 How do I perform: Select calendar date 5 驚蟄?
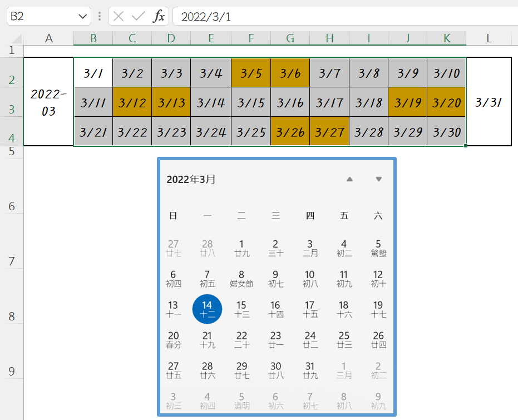(378, 248)
